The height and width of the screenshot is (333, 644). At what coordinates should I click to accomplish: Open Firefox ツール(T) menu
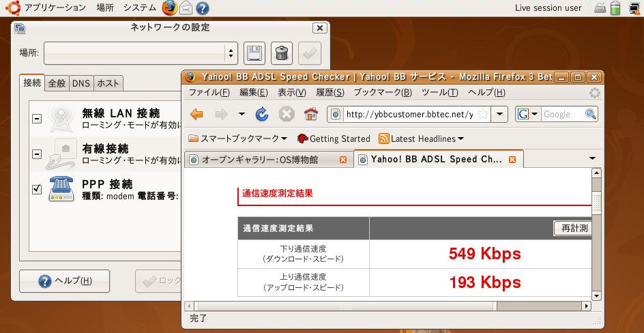pyautogui.click(x=440, y=92)
